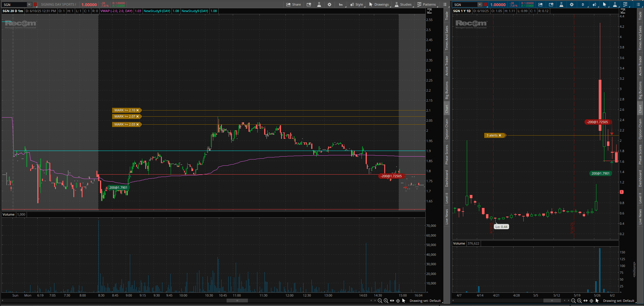Open chart settings gear in left toolbar

329,4
